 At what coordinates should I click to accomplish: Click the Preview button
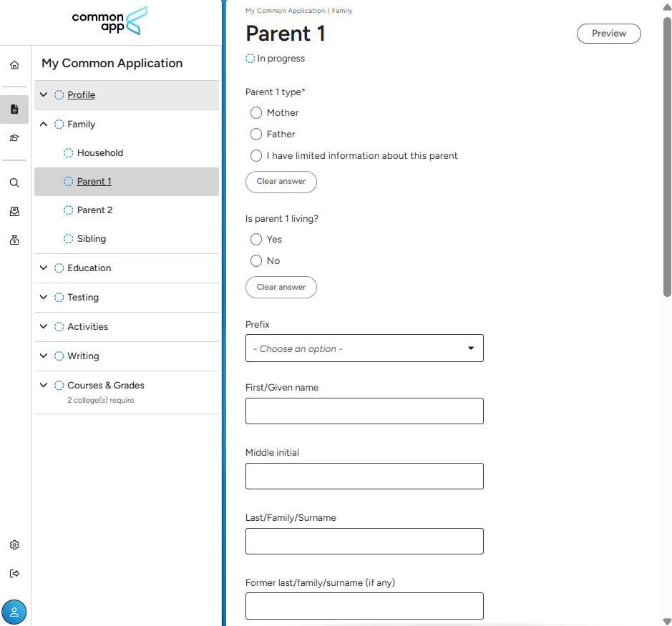(608, 34)
